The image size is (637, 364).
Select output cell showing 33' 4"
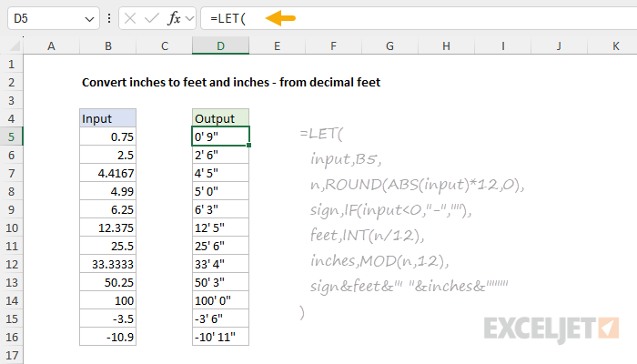tap(220, 265)
